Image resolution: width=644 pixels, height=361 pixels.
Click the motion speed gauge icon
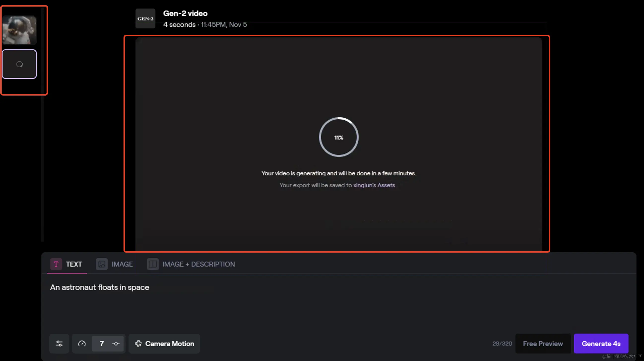coord(82,343)
